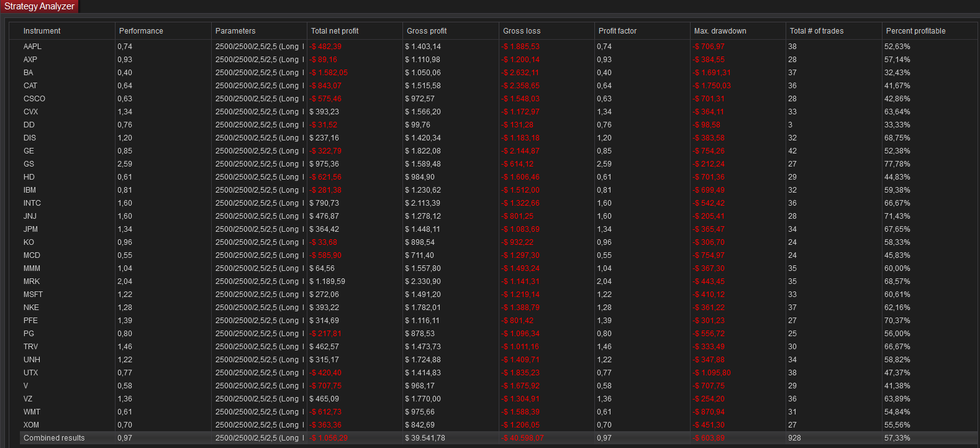Image resolution: width=980 pixels, height=448 pixels.
Task: Sort by Total net profit column header
Action: click(x=335, y=31)
